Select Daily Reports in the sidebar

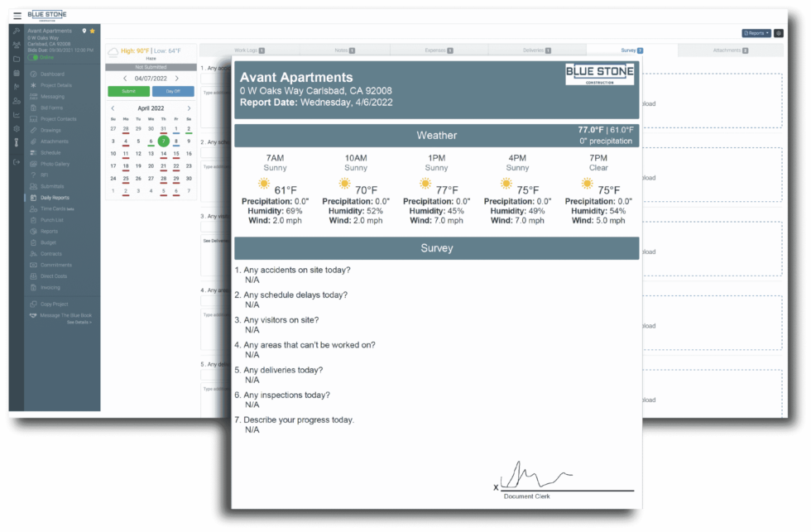tap(55, 197)
